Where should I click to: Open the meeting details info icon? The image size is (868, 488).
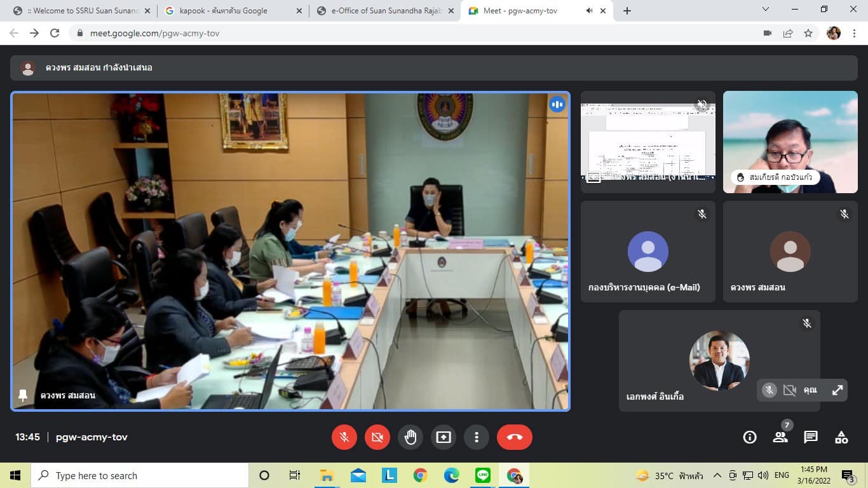click(x=750, y=437)
